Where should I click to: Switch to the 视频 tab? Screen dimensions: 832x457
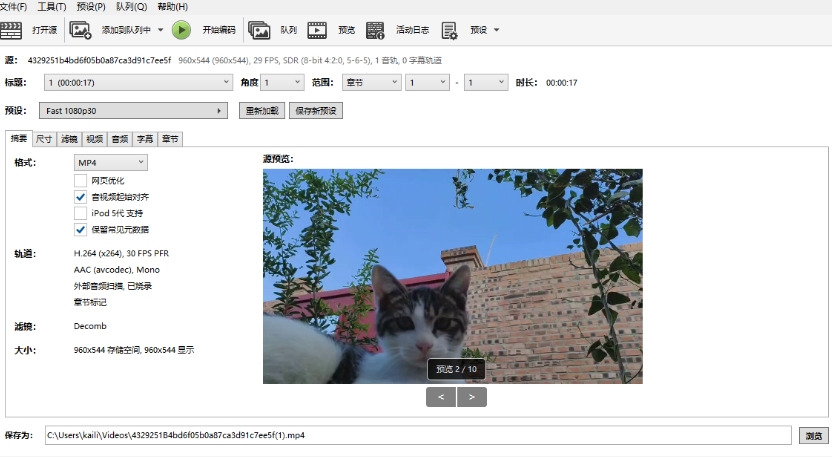point(94,139)
